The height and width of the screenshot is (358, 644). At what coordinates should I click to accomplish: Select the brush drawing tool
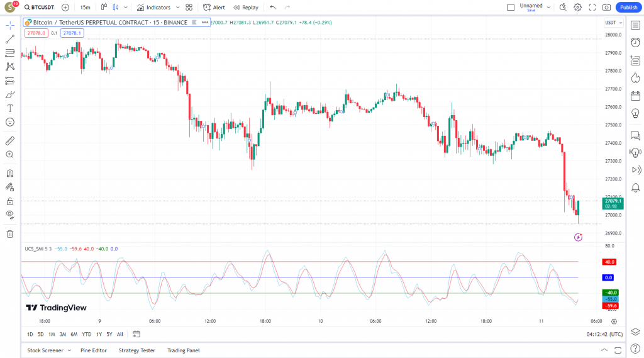pyautogui.click(x=10, y=95)
